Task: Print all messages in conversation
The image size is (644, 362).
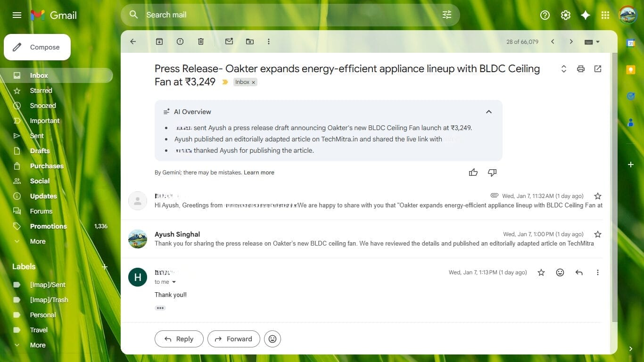Action: tap(581, 69)
